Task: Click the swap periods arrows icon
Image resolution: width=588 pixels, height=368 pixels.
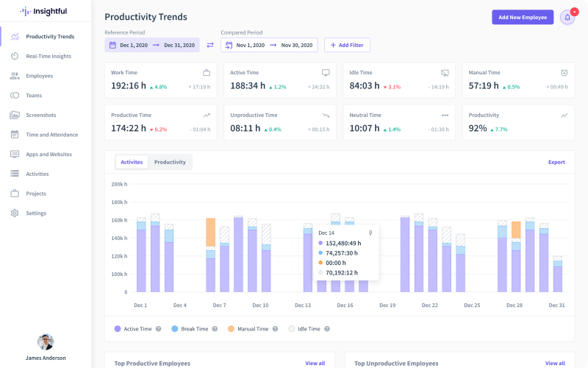Action: click(x=210, y=46)
